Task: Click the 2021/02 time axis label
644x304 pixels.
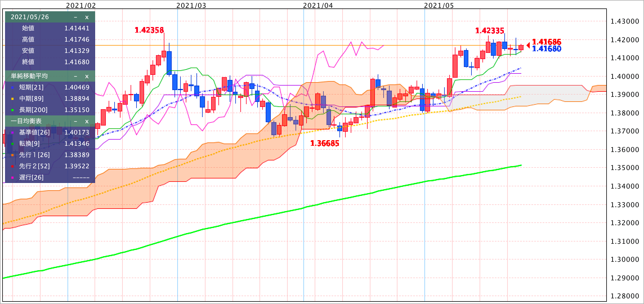Action: [x=81, y=5]
